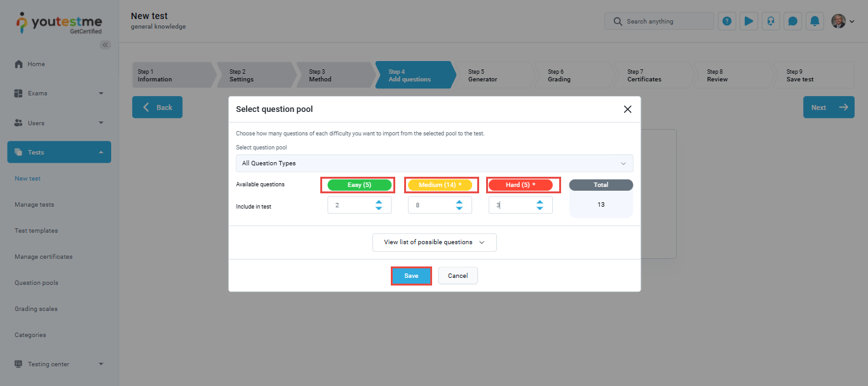This screenshot has height=386, width=868.
Task: Increase the Easy questions count
Action: (x=379, y=202)
